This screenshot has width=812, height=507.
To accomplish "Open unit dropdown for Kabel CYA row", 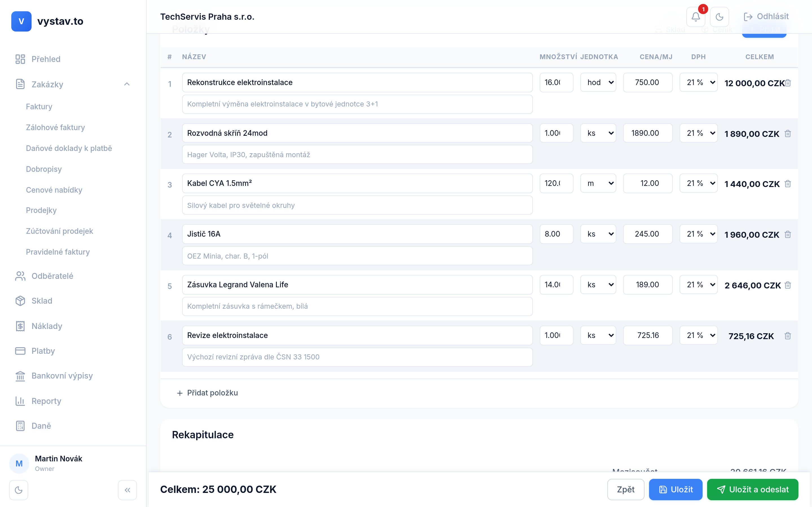I will pos(598,183).
